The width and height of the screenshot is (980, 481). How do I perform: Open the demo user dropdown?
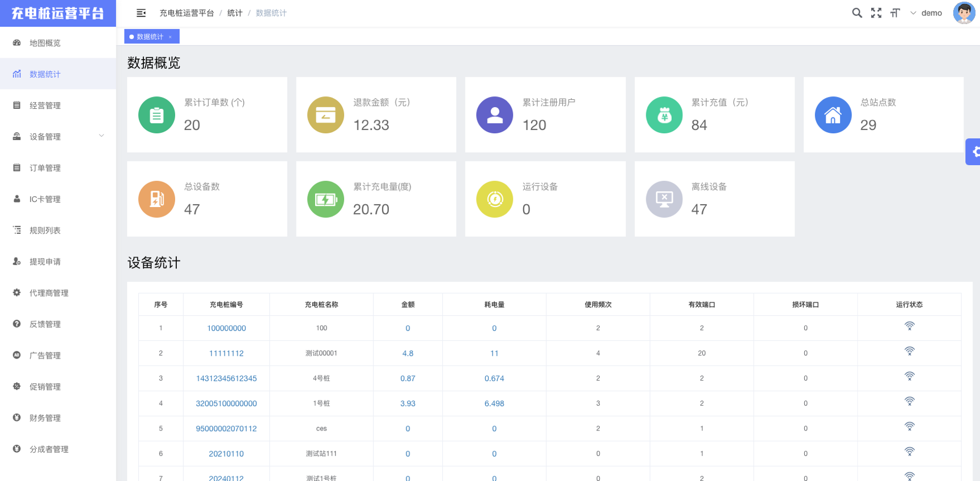(x=926, y=13)
